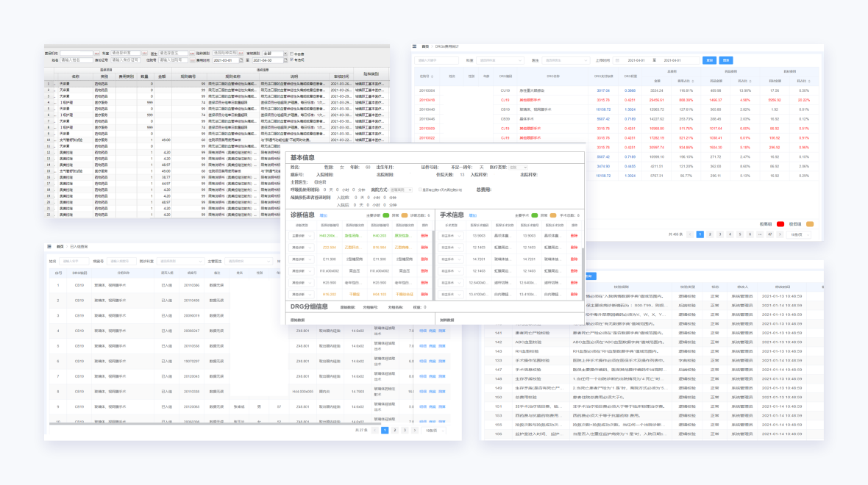Click the 首页 breadcrumb in DRGs费用统计

[425, 46]
